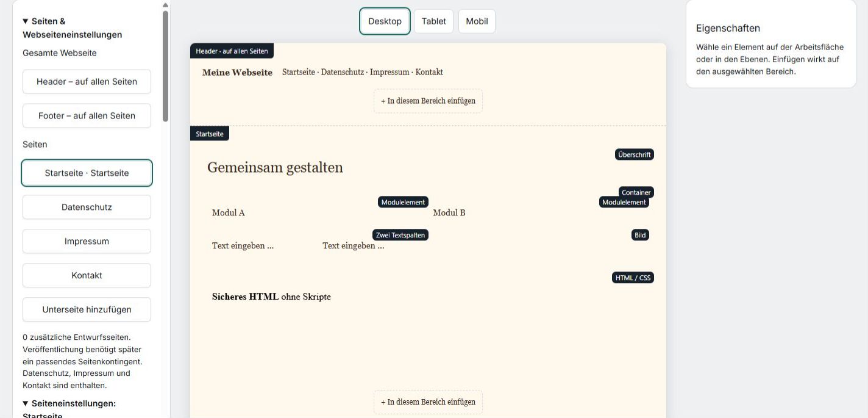
Task: Select the Überschrift element tag
Action: pos(635,155)
